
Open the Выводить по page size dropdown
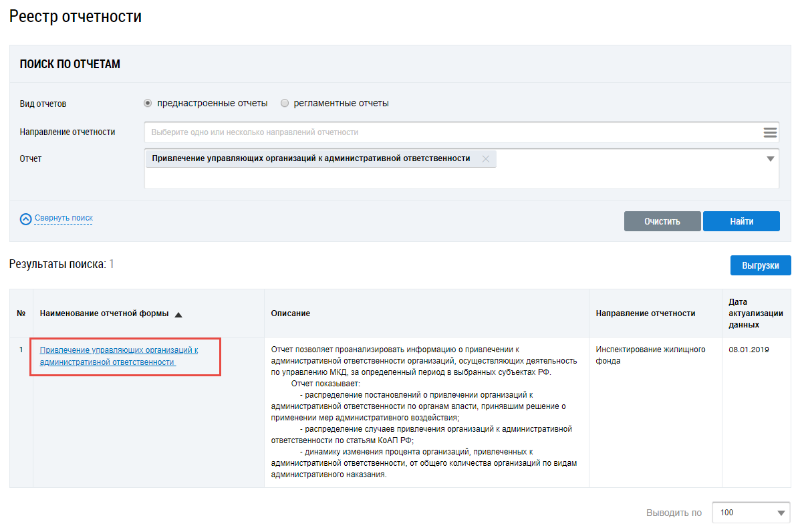tap(751, 513)
